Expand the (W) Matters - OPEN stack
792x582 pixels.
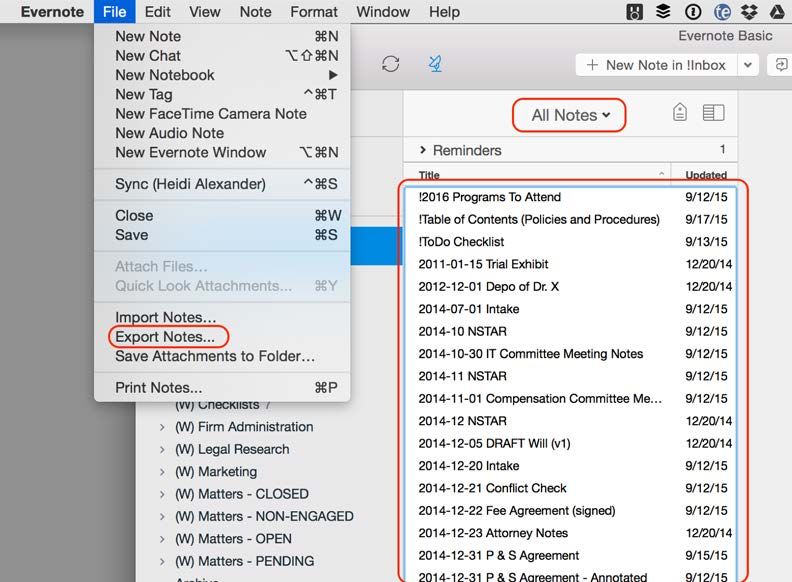click(162, 540)
